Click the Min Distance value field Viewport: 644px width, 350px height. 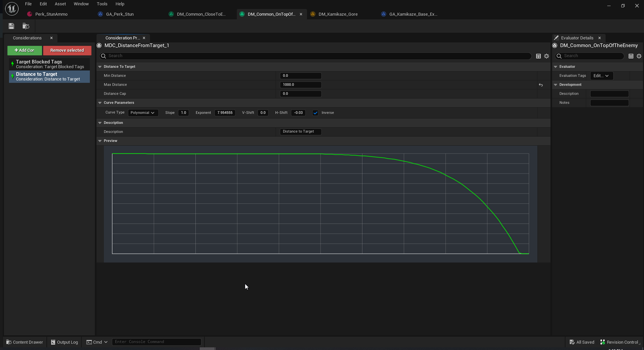pos(301,76)
